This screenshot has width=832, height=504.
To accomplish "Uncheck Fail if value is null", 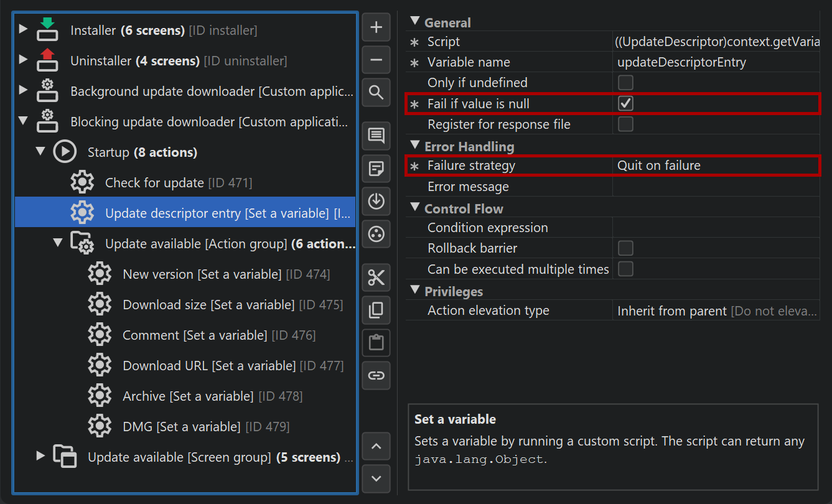I will (625, 104).
